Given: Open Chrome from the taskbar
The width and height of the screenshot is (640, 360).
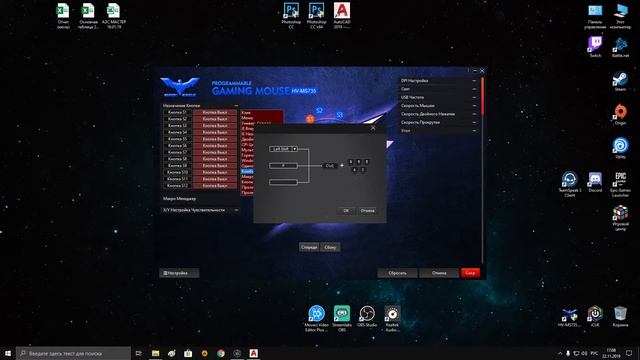Looking at the screenshot, I should pos(221,353).
